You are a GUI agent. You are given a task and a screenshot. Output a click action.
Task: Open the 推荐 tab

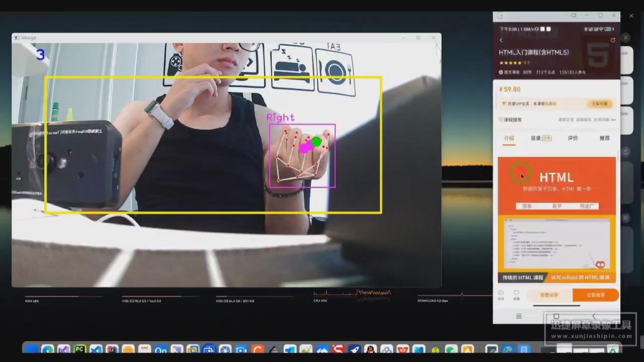(604, 138)
